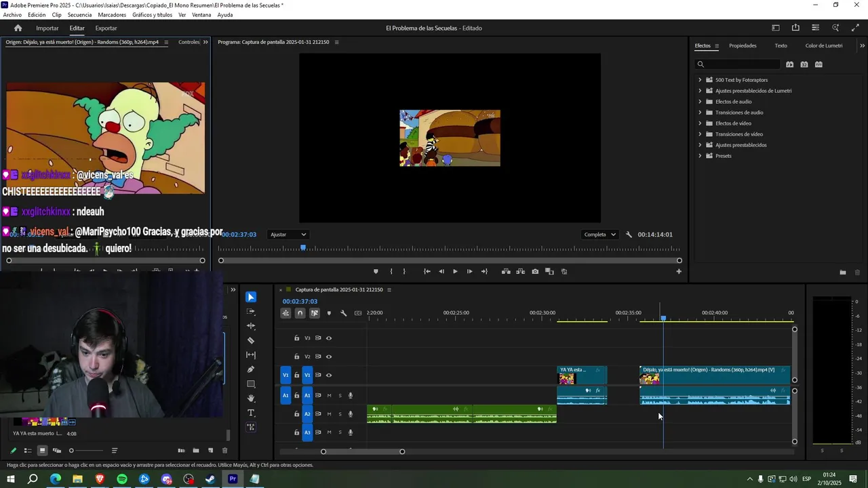Screen dimensions: 868x488
Task: Toggle Snap in timeline magnet button
Action: click(300, 313)
